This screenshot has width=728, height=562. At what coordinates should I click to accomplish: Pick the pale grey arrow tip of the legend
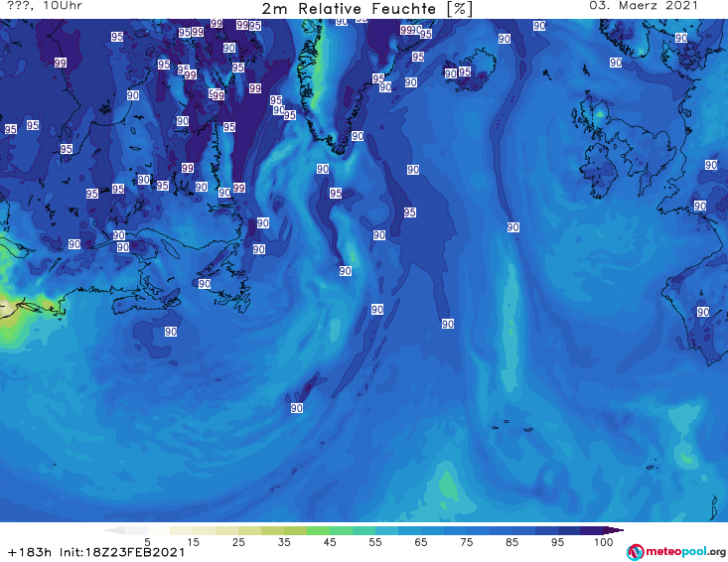(114, 530)
